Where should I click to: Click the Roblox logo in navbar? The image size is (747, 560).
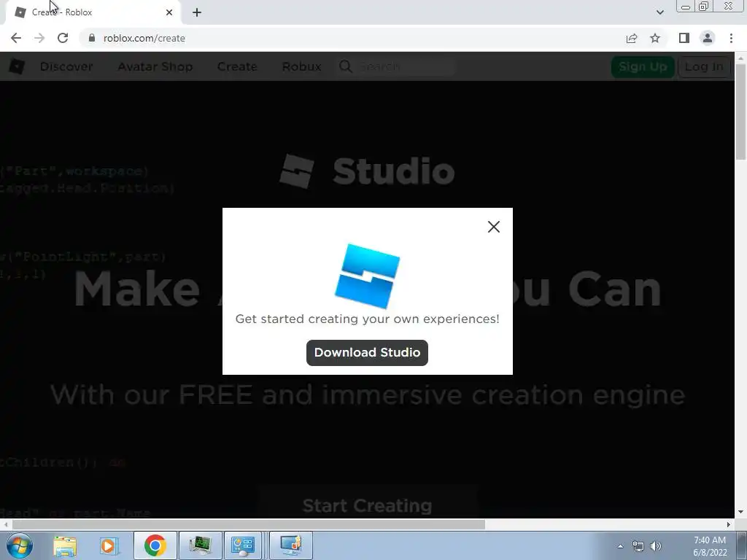tap(17, 66)
